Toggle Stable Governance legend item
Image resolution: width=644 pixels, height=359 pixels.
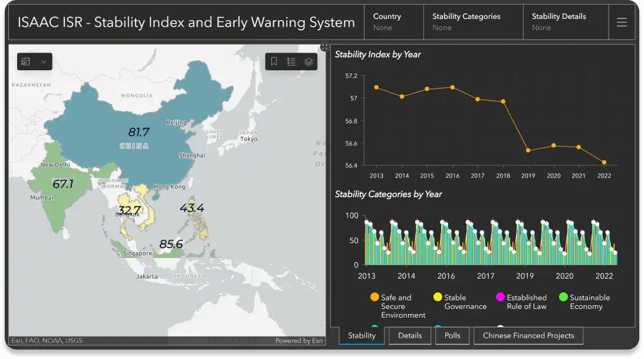tap(459, 301)
